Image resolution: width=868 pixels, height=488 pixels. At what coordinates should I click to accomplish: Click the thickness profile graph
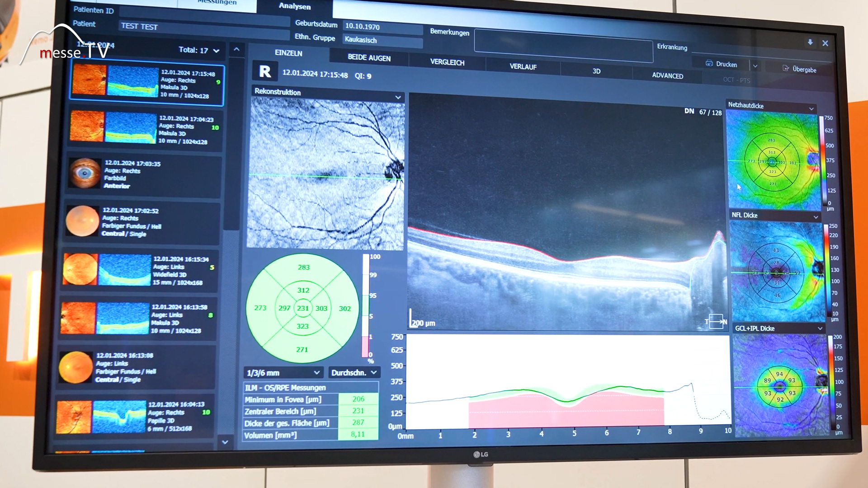[x=569, y=382]
